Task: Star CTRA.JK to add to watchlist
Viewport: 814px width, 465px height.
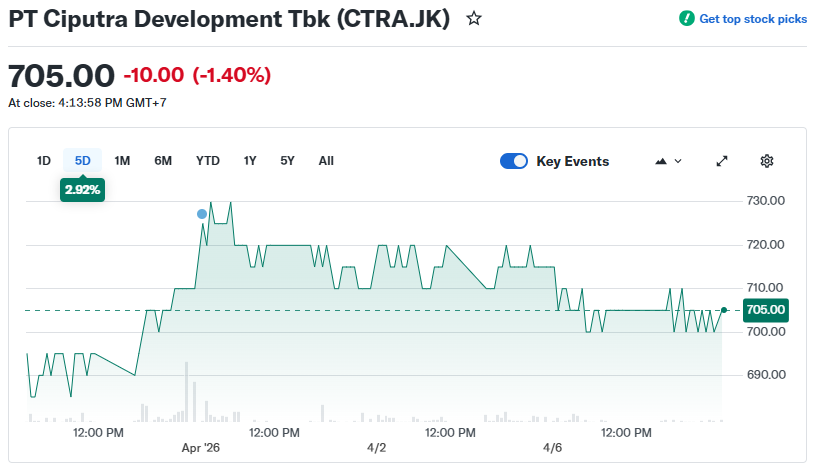Action: (474, 19)
